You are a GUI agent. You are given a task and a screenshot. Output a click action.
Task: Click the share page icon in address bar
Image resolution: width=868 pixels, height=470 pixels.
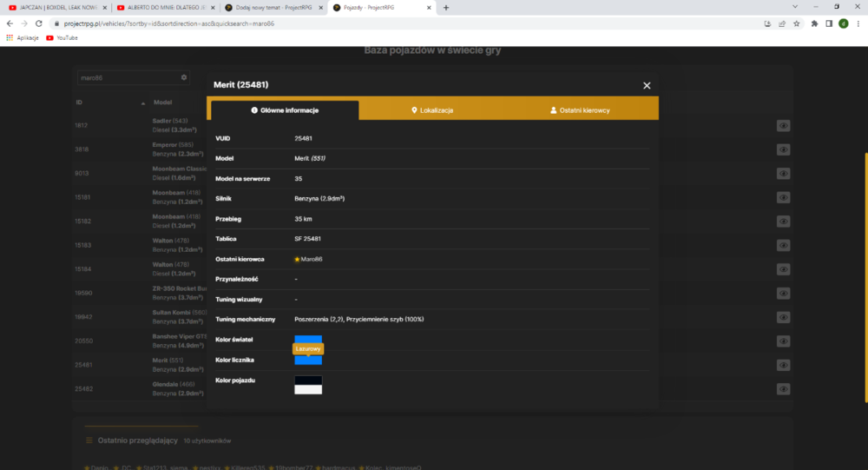[782, 23]
